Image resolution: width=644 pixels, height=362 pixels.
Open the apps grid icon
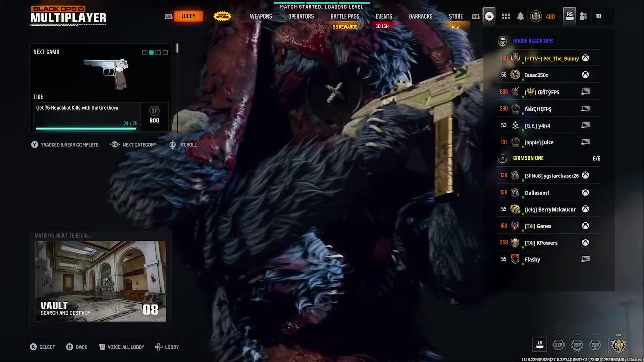tap(506, 16)
